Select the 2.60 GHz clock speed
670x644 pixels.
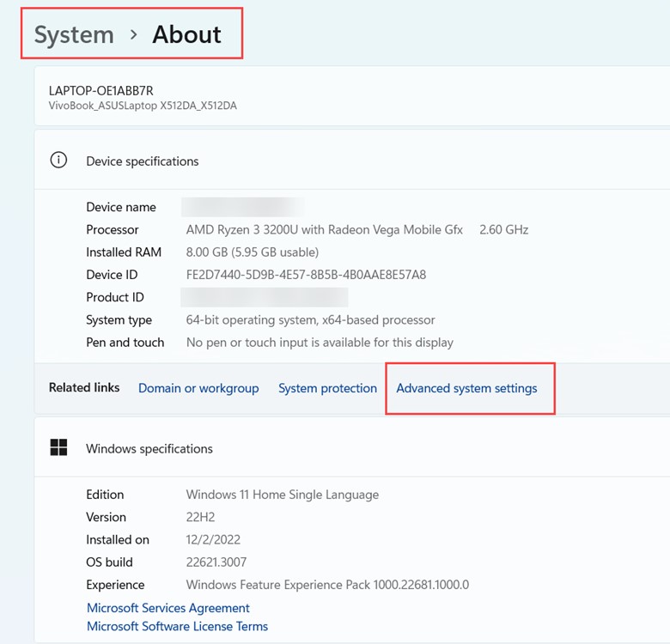tap(503, 230)
